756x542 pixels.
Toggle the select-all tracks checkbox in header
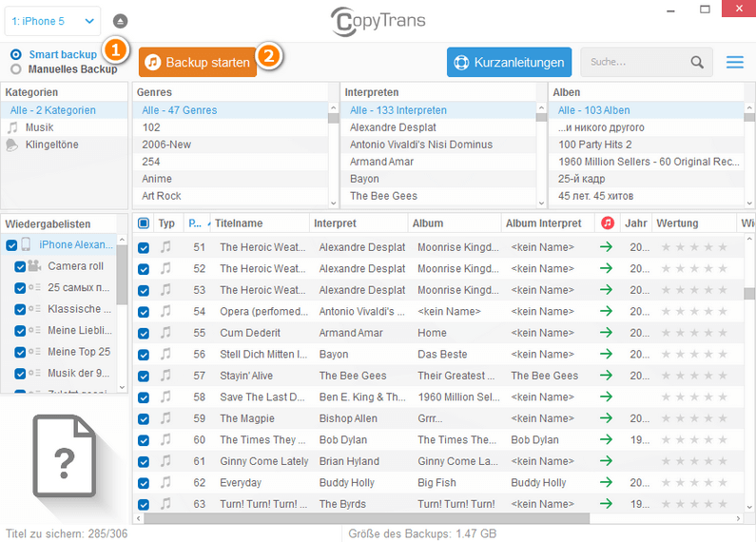(144, 223)
